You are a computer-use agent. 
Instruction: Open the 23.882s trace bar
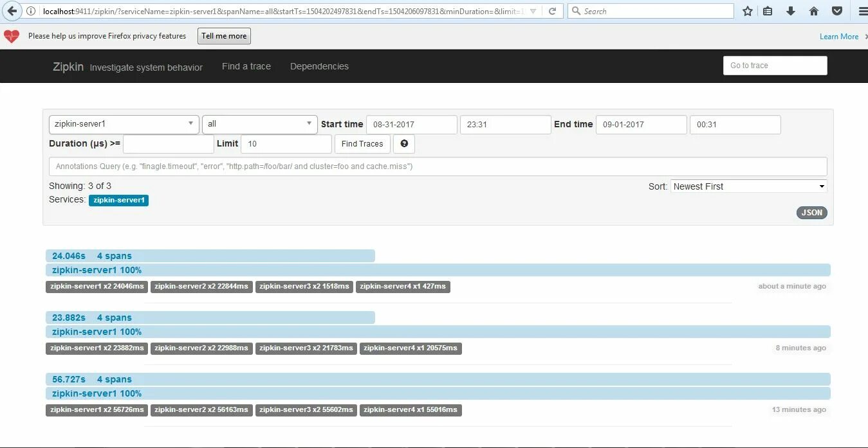click(x=210, y=318)
